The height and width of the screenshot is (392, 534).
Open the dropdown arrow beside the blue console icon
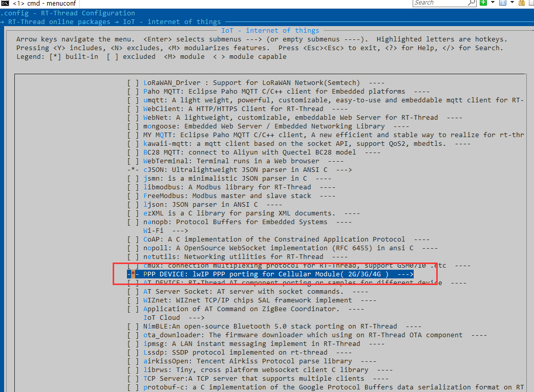[x=511, y=3]
